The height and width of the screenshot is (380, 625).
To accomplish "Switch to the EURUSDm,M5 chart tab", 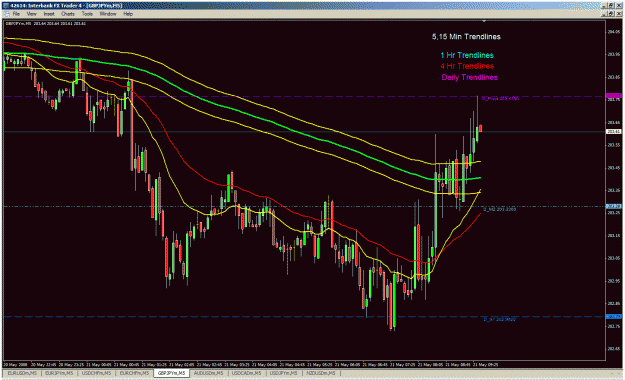I will click(x=22, y=373).
